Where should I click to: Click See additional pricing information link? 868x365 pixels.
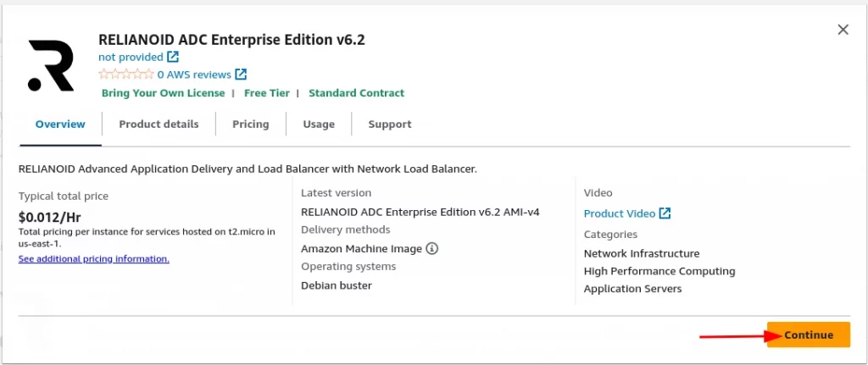click(93, 258)
